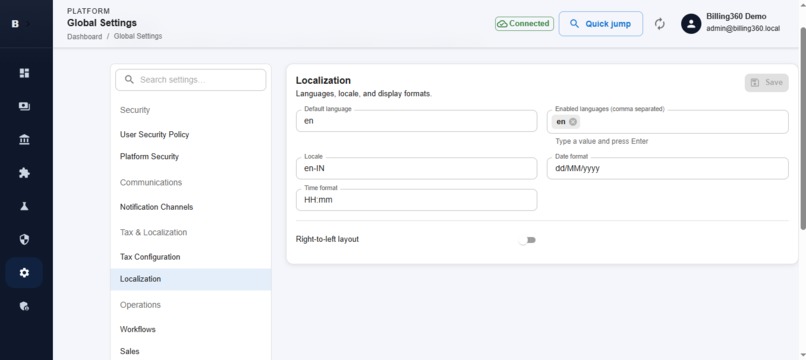This screenshot has width=806, height=360.
Task: Open the user avatar icon
Action: 691,24
